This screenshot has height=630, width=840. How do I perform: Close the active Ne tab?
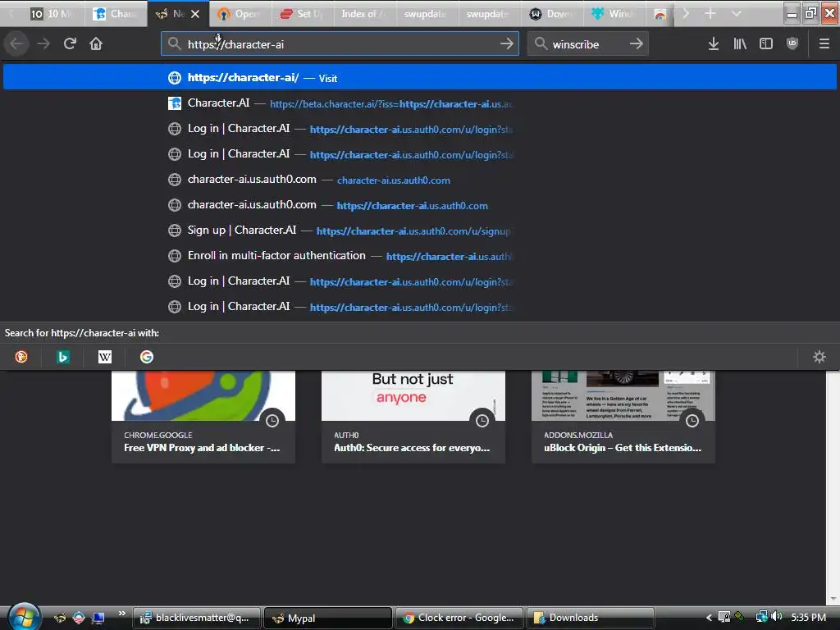195,14
